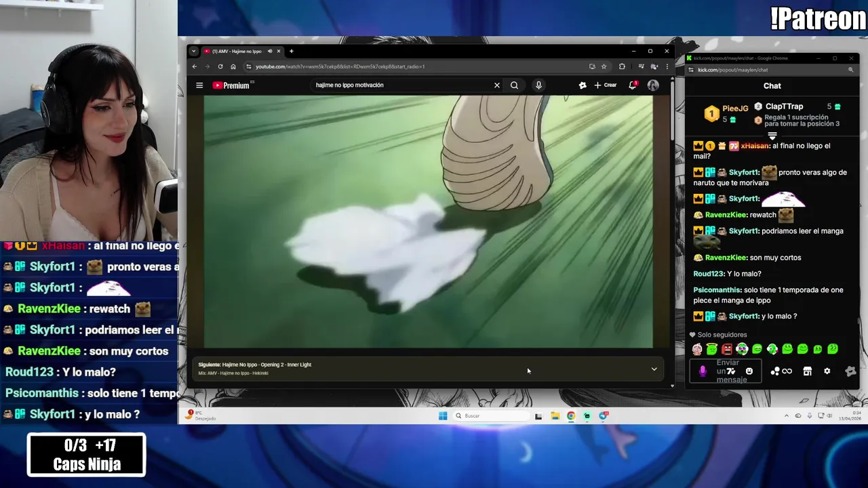The width and height of the screenshot is (868, 488).
Task: Start voice search with microphone icon
Action: (x=538, y=85)
